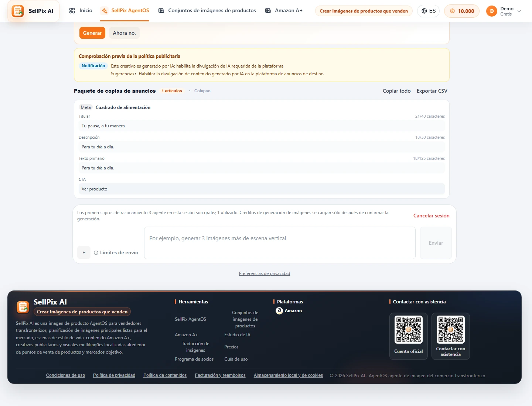Select the Descripción field text
532x406 pixels.
pos(262,147)
